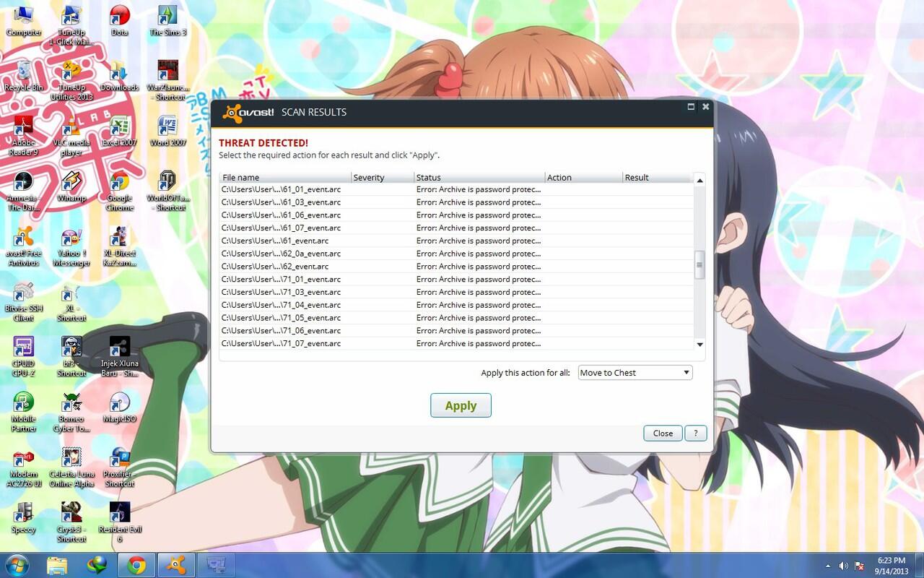Image resolution: width=924 pixels, height=578 pixels.
Task: Click the '?' help button
Action: [695, 433]
